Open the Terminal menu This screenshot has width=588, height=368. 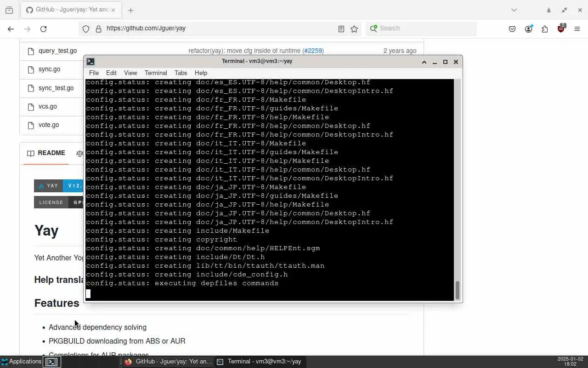point(156,73)
